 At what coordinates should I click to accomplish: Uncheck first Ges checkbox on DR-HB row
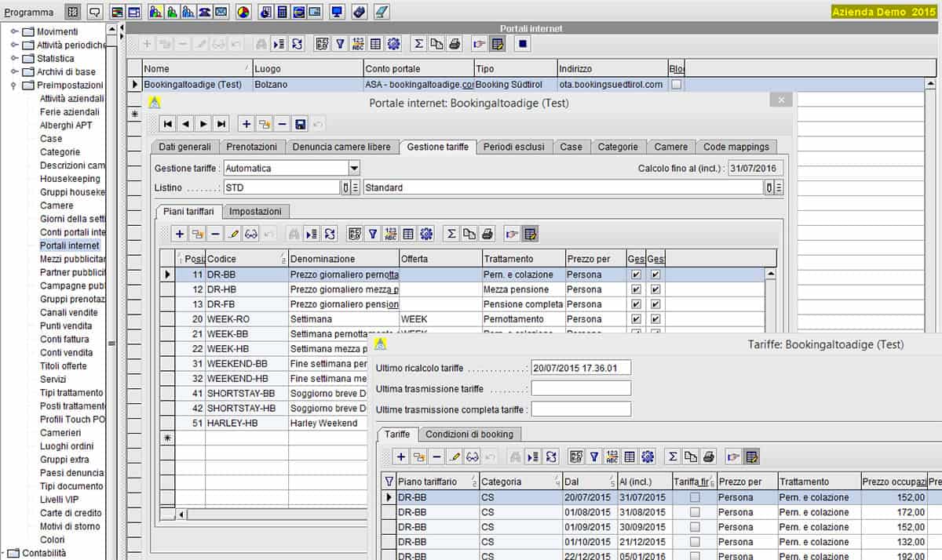636,289
